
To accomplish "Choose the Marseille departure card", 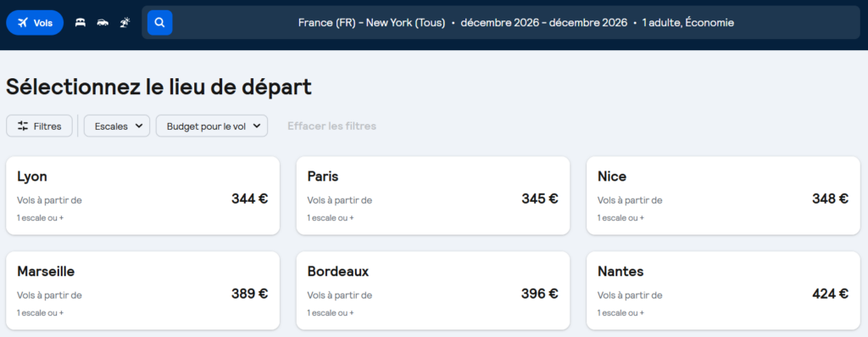I will pyautogui.click(x=142, y=291).
